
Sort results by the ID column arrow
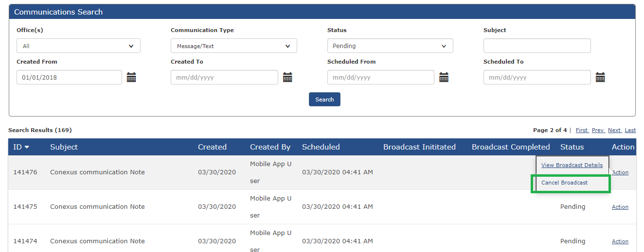pos(27,147)
